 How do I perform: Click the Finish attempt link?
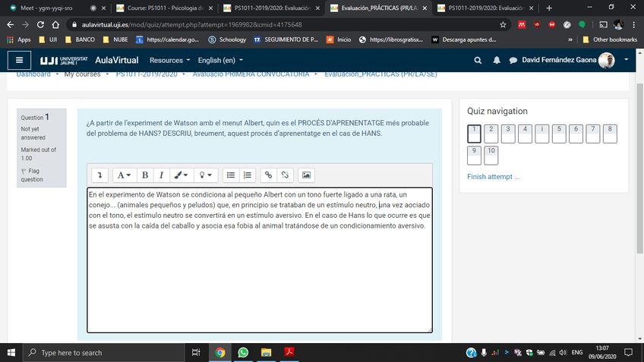point(494,177)
